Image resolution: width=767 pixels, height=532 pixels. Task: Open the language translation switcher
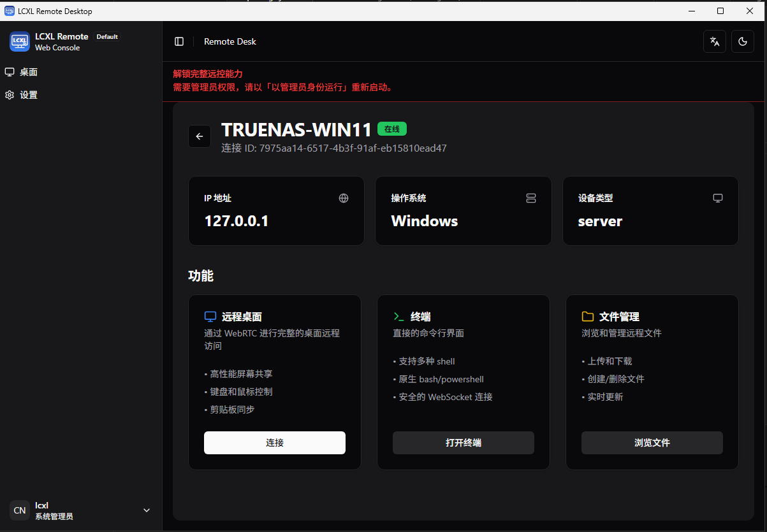point(715,41)
